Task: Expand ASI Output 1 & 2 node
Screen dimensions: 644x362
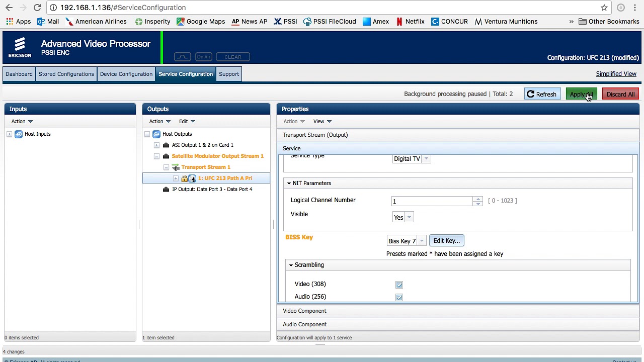Action: [x=156, y=145]
